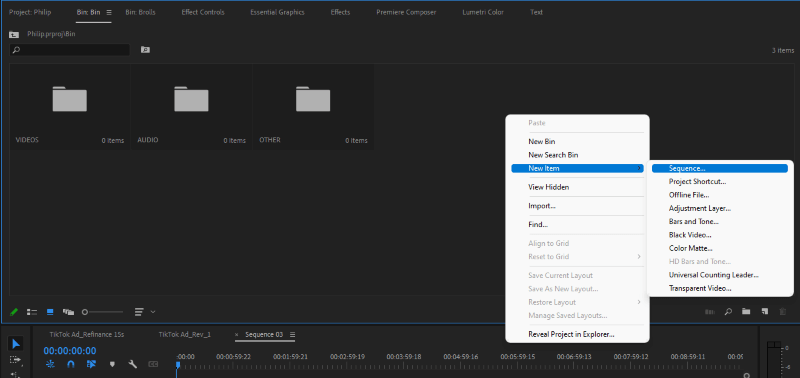The image size is (800, 378).
Task: Toggle Linked Selection in timeline
Action: point(91,364)
